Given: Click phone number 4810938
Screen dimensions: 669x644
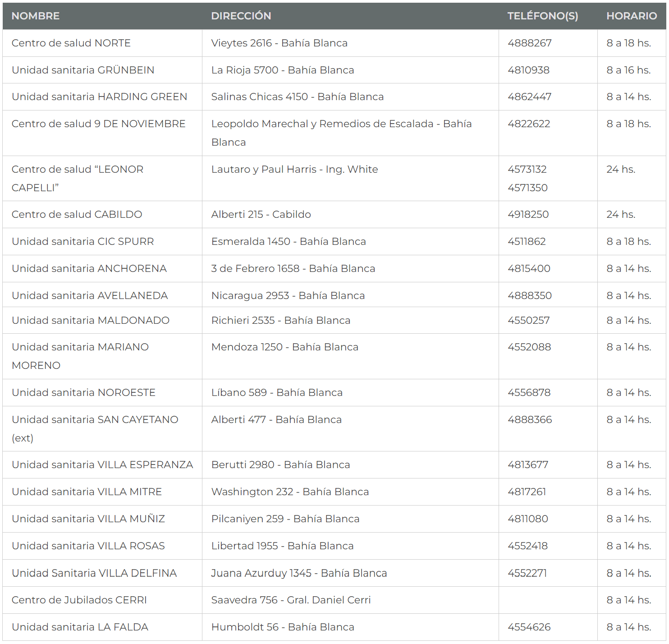Looking at the screenshot, I should pyautogui.click(x=528, y=70).
